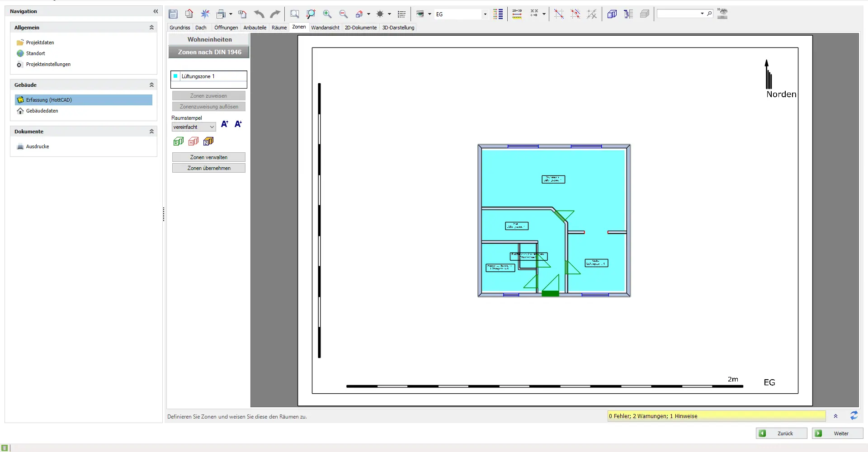Toggle the green R room coloring cube

tap(179, 141)
